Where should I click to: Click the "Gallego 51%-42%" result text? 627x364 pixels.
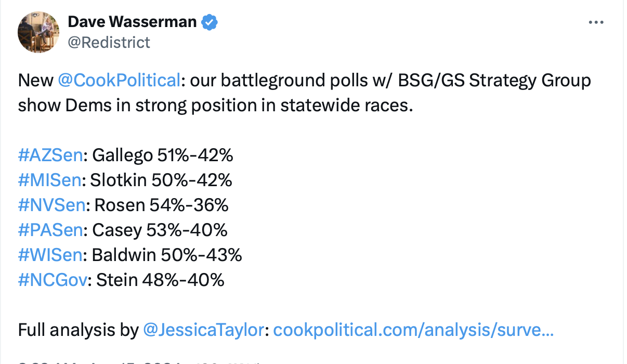coord(162,155)
